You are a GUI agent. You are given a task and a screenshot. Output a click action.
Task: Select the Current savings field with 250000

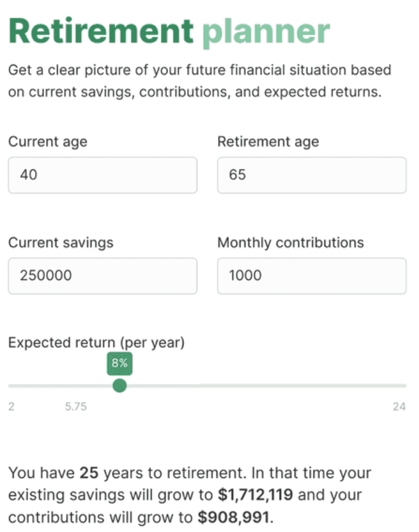click(x=102, y=276)
